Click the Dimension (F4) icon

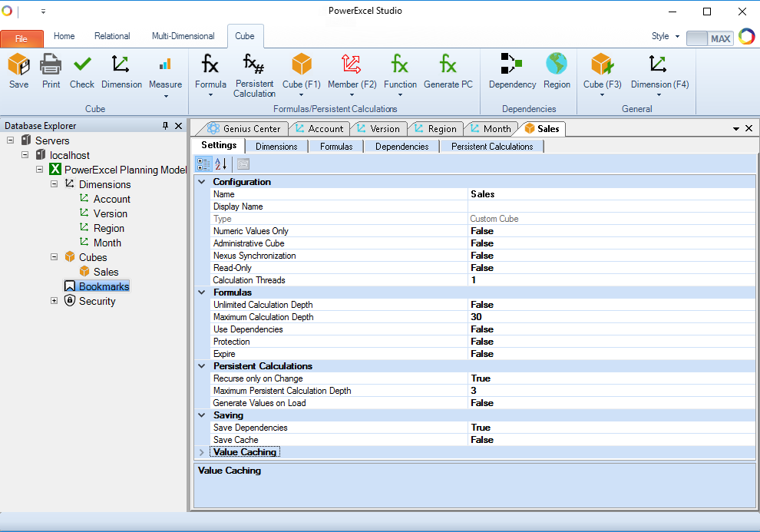[658, 64]
